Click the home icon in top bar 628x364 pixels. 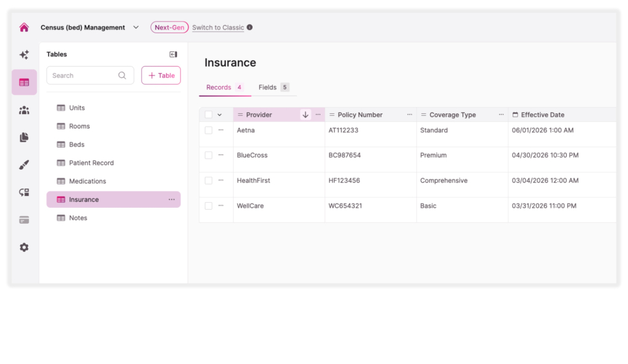click(x=23, y=27)
